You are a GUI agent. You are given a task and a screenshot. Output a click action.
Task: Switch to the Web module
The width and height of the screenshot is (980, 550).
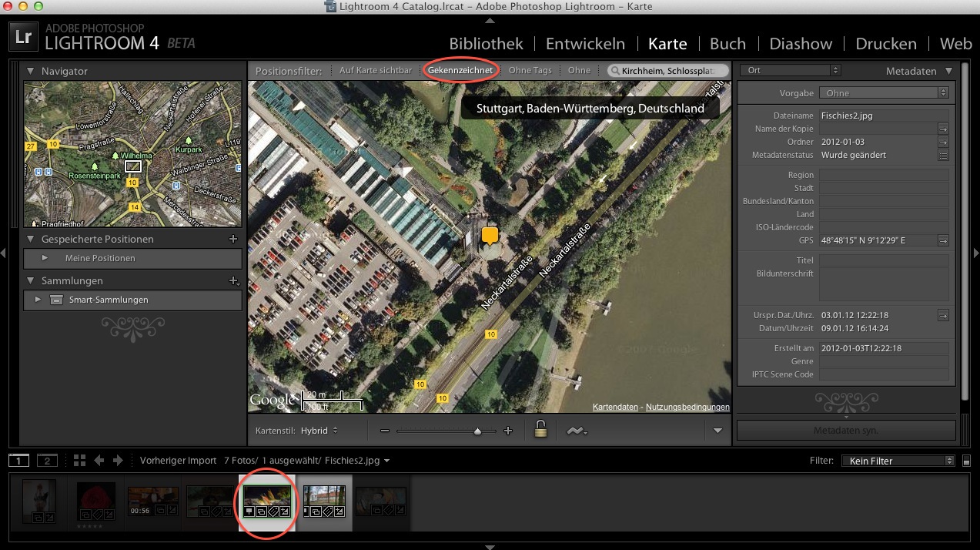tap(955, 44)
